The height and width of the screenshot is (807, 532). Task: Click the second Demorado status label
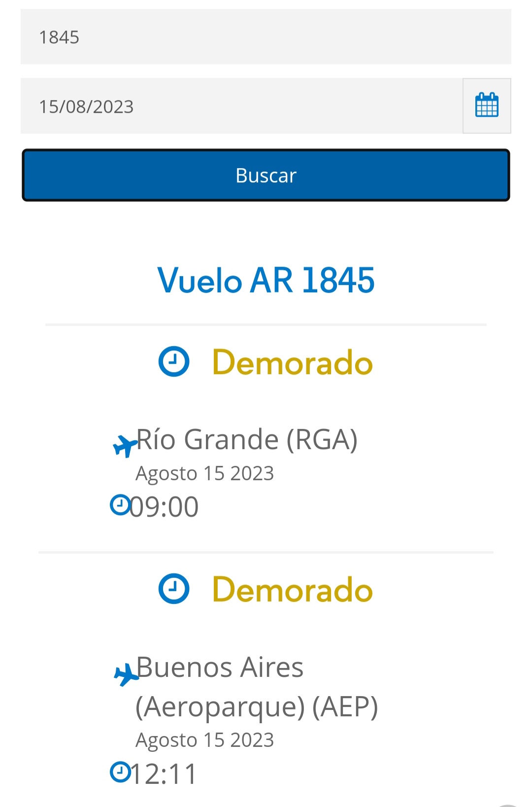(x=292, y=590)
